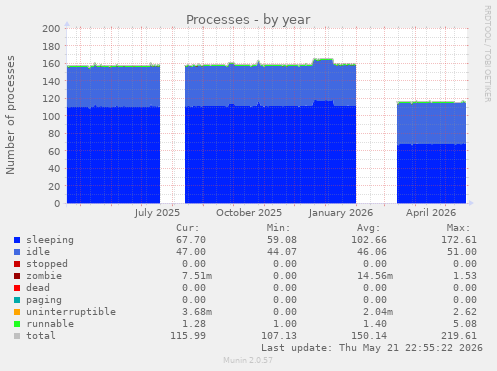Select the 'idle' legend label
The image size is (497, 371).
(38, 252)
